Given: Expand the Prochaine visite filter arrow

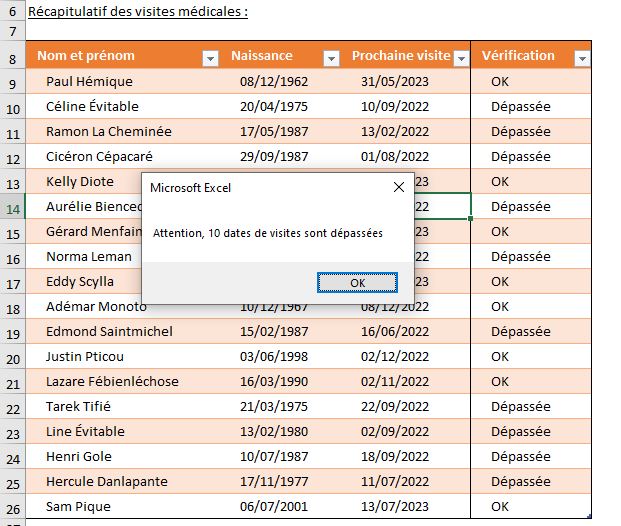Looking at the screenshot, I should (460, 58).
